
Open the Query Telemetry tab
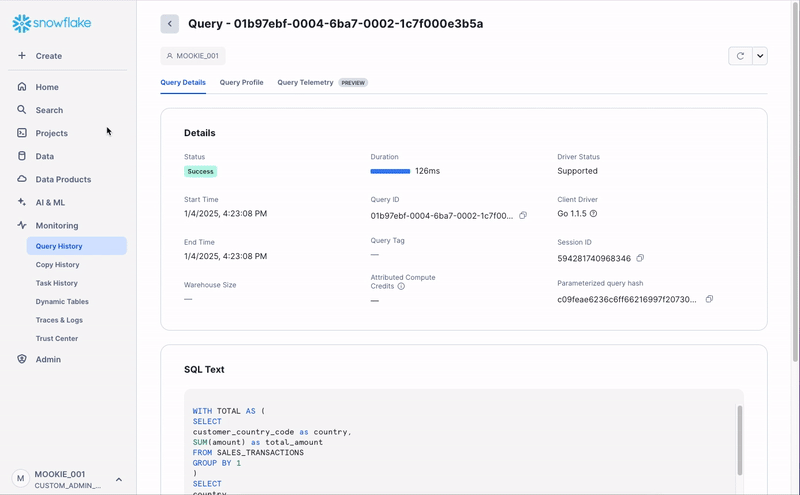(305, 83)
